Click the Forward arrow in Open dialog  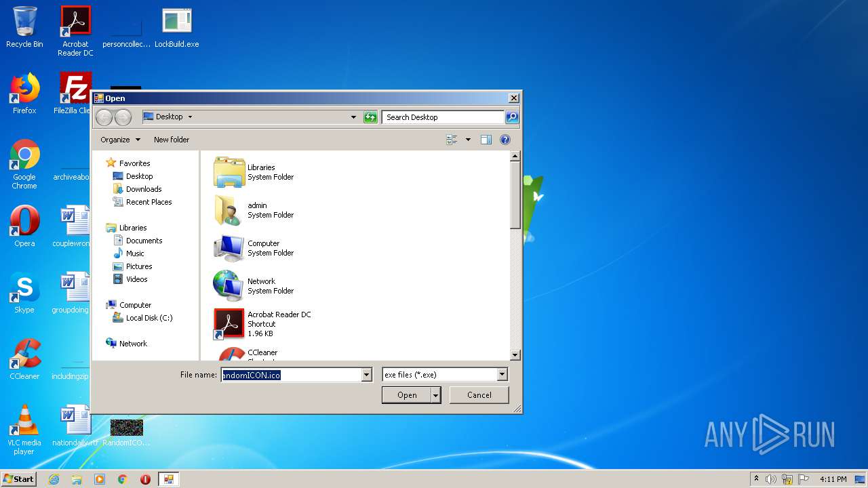coord(123,117)
